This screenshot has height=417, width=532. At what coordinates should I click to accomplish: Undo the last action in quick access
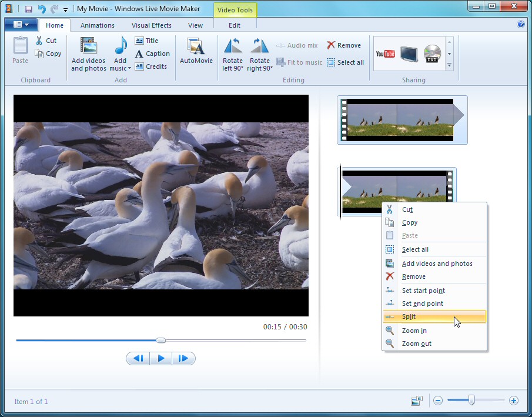(x=41, y=9)
